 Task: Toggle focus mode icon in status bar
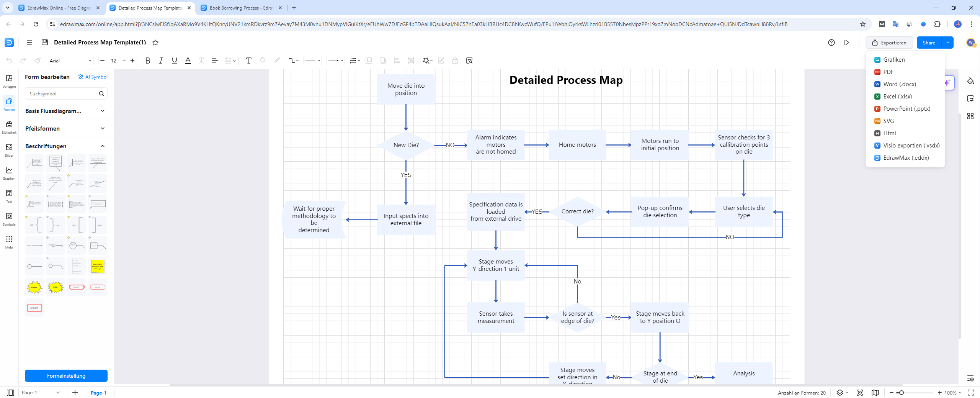click(x=860, y=393)
